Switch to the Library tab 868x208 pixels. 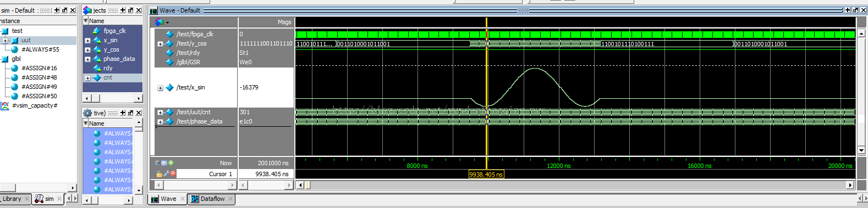(x=12, y=199)
